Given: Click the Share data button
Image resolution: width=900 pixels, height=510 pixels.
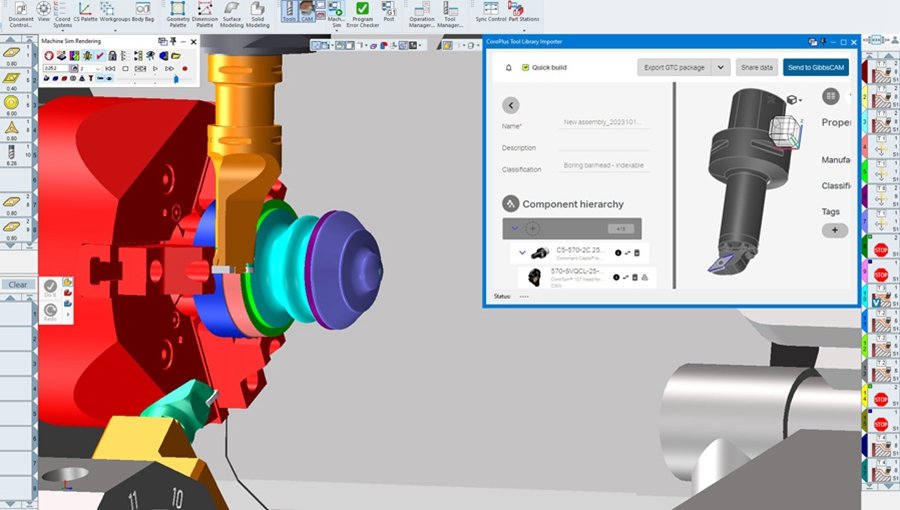Looking at the screenshot, I should tap(757, 68).
